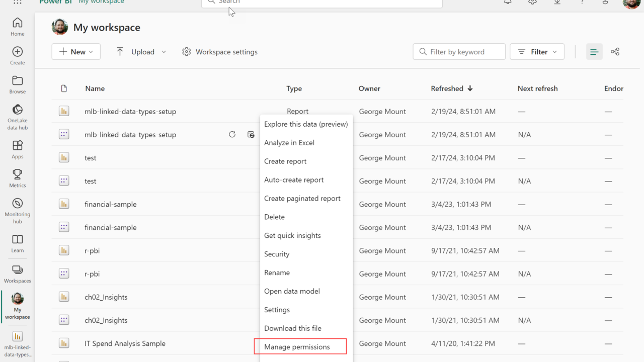
Task: Switch to list view icon
Action: click(594, 52)
